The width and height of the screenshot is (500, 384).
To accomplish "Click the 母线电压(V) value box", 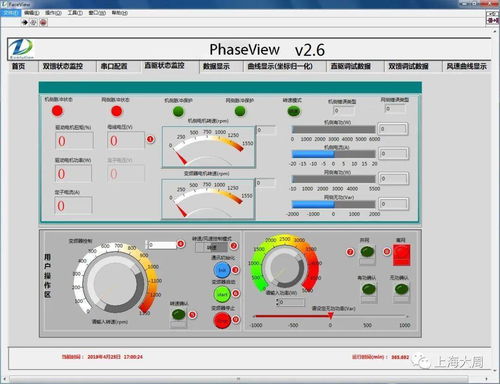I will [126, 140].
